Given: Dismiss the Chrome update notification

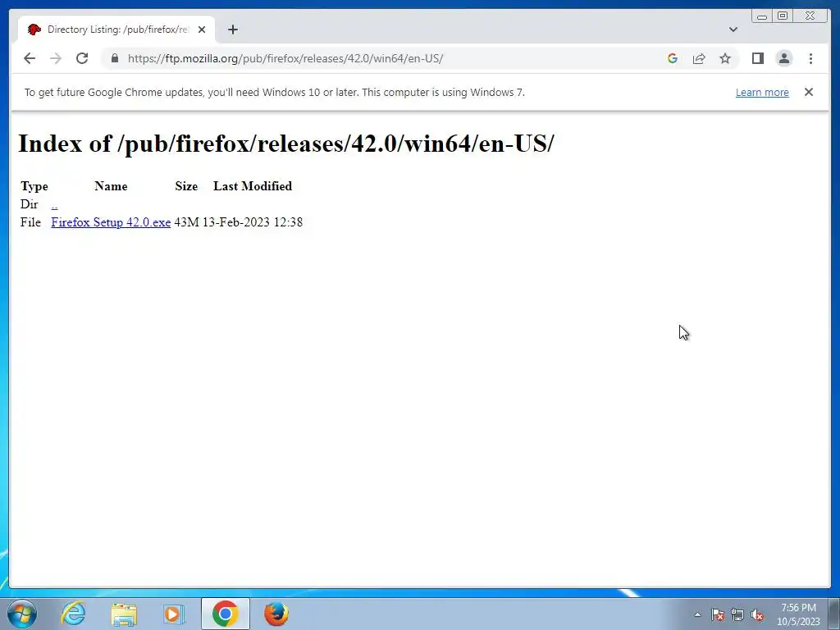Looking at the screenshot, I should point(808,92).
